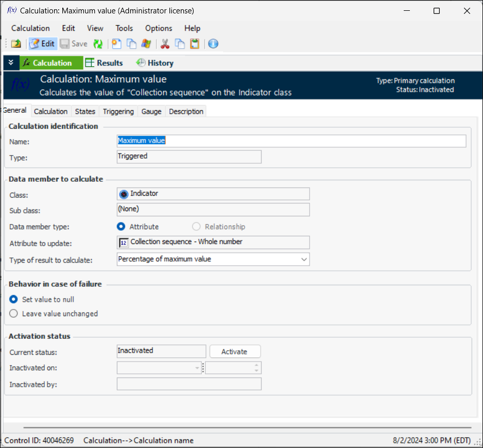The height and width of the screenshot is (448, 483).
Task: Open the Results view
Action: (104, 63)
